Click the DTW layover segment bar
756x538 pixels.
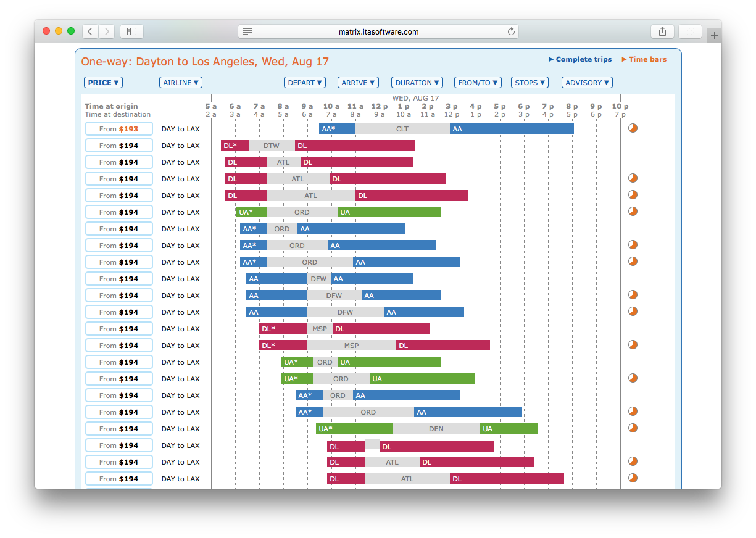pyautogui.click(x=272, y=146)
